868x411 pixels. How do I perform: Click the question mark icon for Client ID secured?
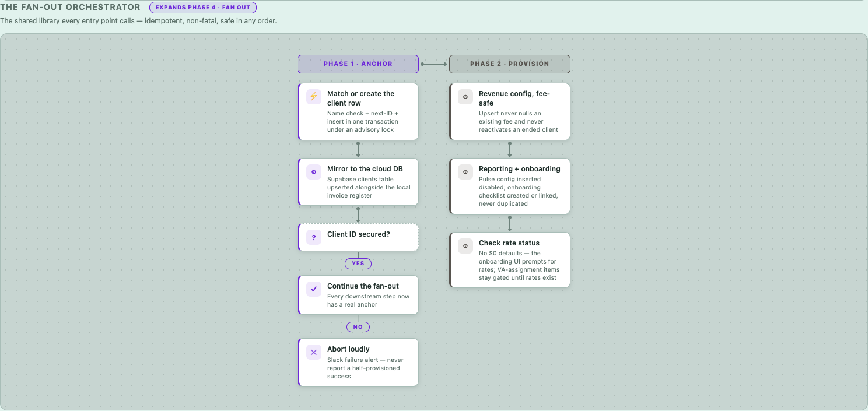[314, 237]
